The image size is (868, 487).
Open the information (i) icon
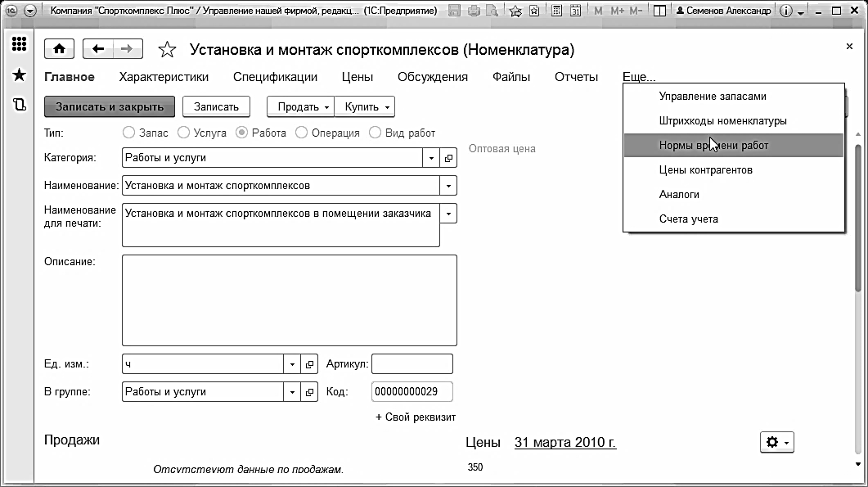[785, 11]
